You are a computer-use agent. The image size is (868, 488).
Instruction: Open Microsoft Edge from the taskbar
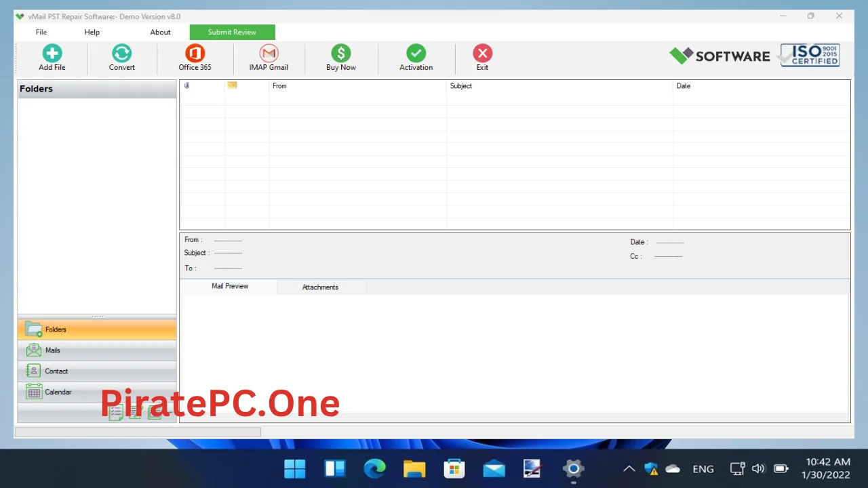374,468
